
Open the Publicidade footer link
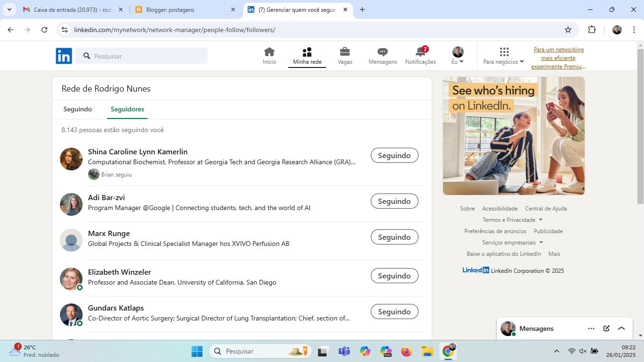click(x=548, y=231)
